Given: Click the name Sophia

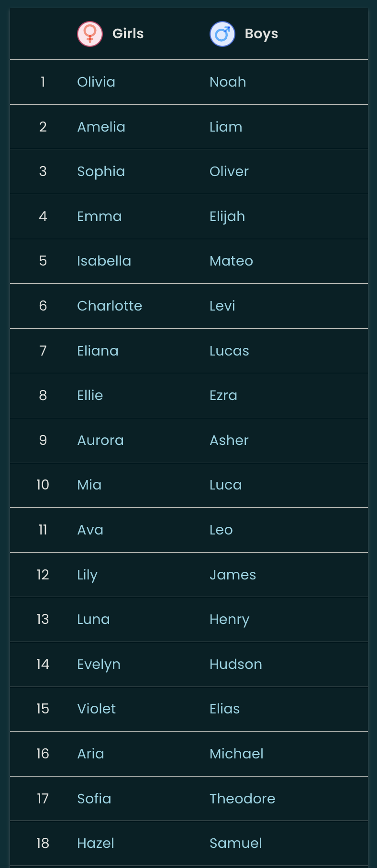Looking at the screenshot, I should click(x=101, y=172).
